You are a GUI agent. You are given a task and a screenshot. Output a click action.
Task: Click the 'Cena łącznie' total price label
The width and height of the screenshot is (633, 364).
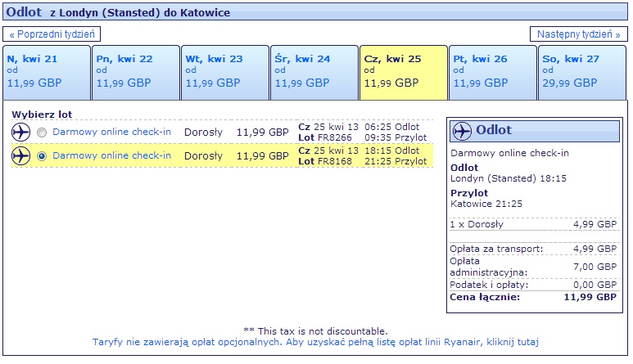[485, 298]
